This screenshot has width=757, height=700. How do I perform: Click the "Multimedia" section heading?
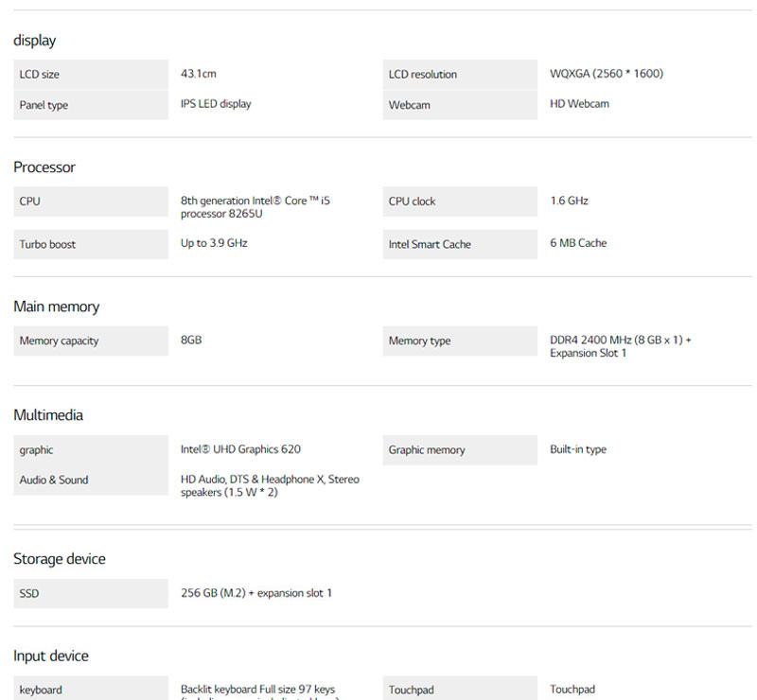48,415
